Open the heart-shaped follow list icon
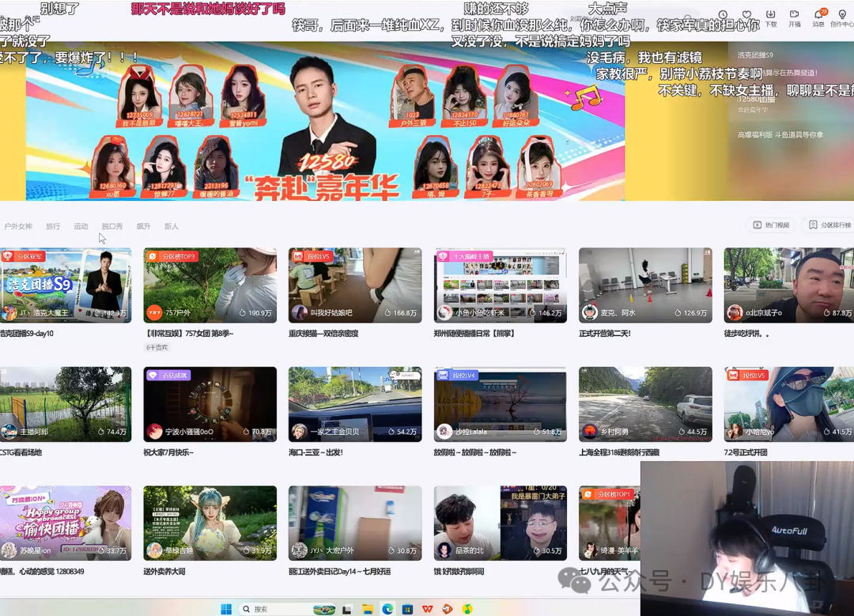 pos(746,15)
